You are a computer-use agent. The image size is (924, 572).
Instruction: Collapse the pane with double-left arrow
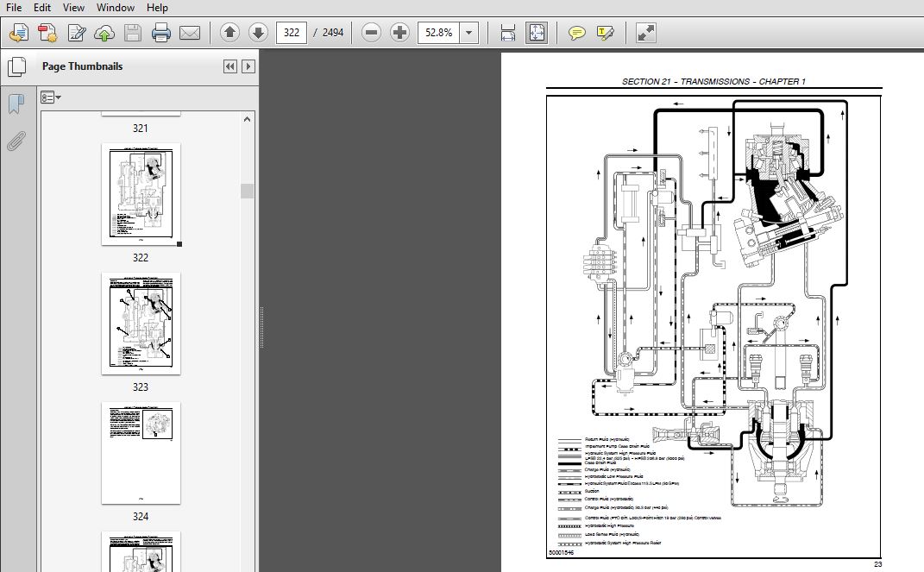point(229,66)
